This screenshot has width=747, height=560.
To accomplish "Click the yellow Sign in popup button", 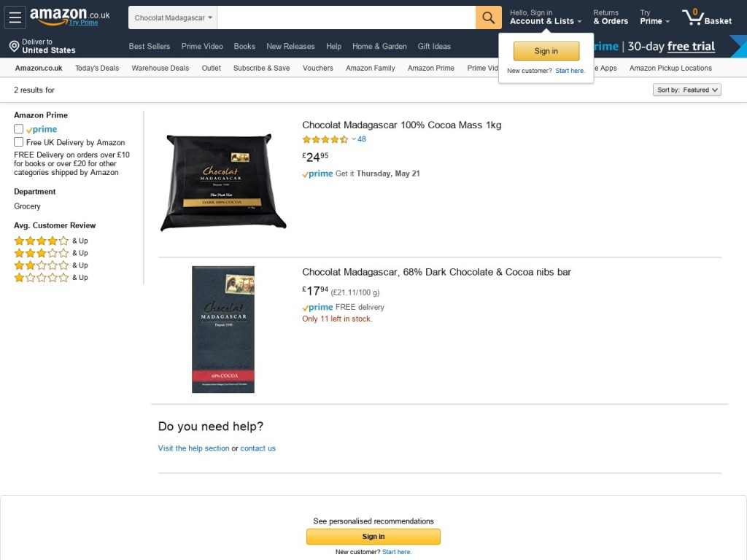I will coord(546,51).
